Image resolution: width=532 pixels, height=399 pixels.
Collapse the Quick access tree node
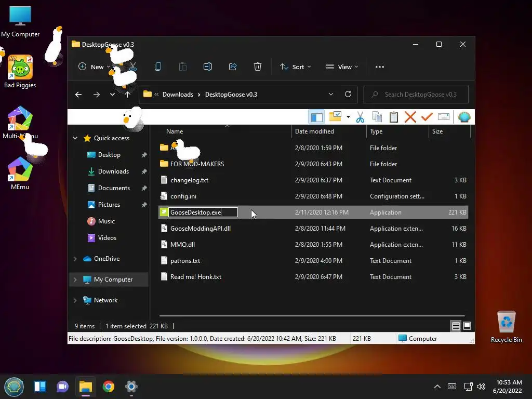coord(75,138)
